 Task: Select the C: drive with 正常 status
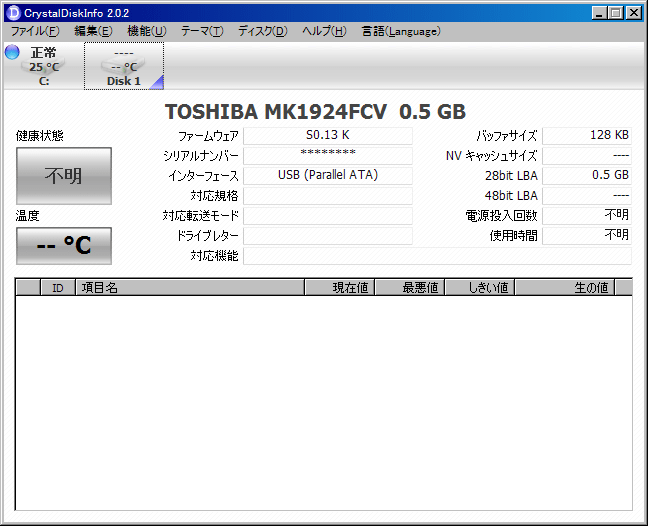tap(44, 66)
